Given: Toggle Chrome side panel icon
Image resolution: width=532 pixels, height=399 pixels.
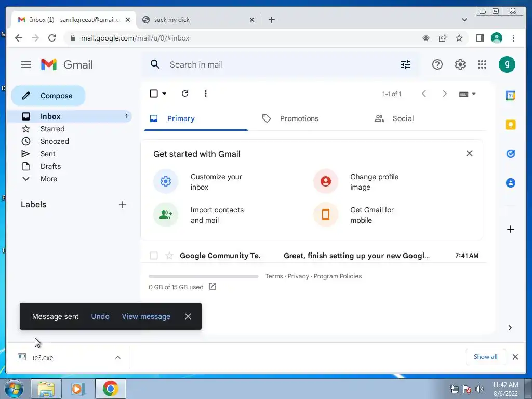Looking at the screenshot, I should [x=480, y=38].
